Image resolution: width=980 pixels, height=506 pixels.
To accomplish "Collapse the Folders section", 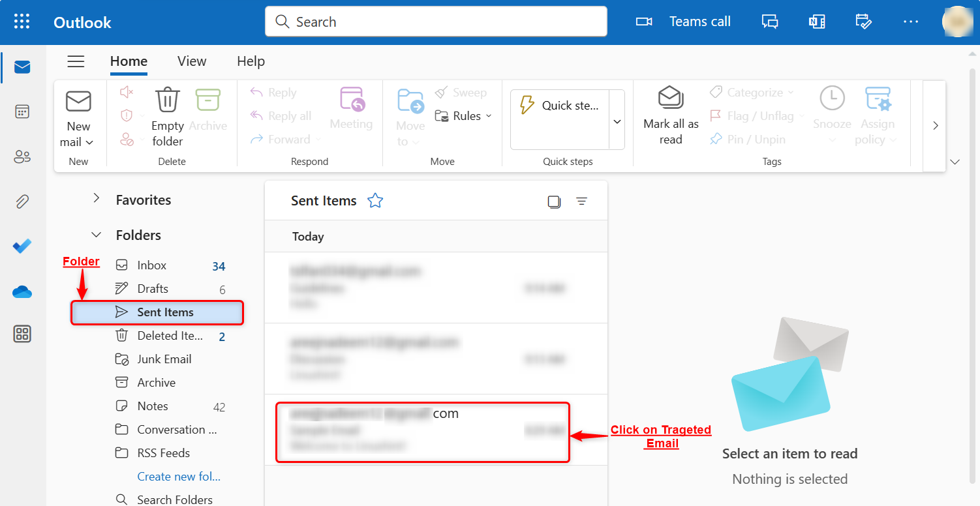I will 97,234.
